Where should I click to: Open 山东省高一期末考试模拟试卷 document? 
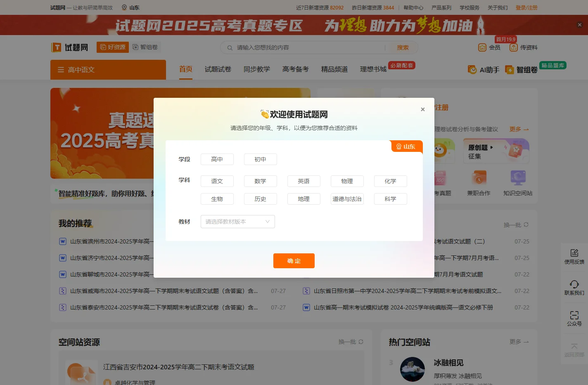(403, 307)
